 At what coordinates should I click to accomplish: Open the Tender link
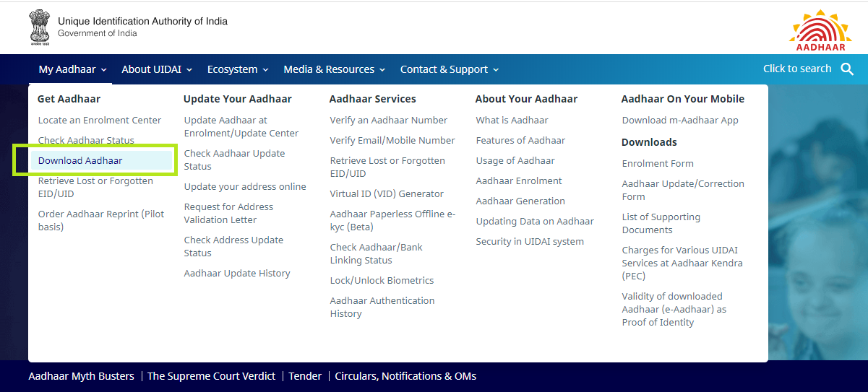coord(305,376)
